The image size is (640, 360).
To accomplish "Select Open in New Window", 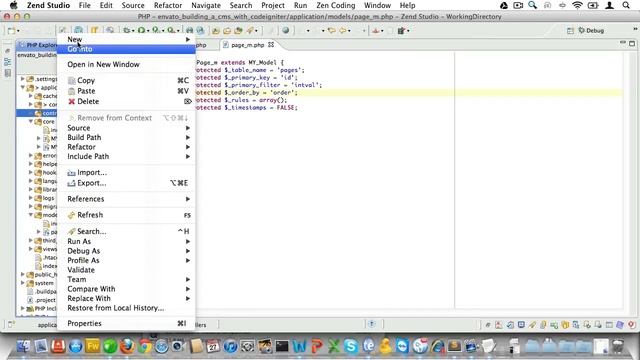I will [126, 64].
